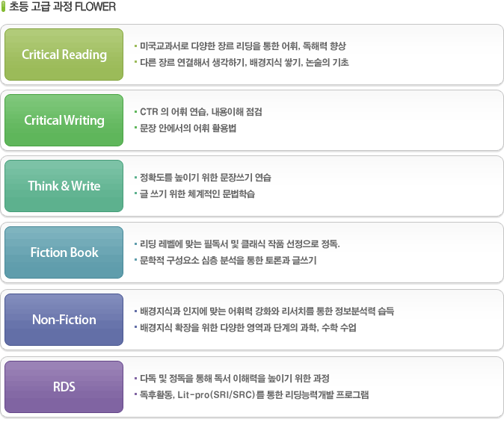This screenshot has height=422, width=504.
Task: Select the line '정확도를 높이기 위한 문장쓰기 연습'
Action: tap(206, 178)
